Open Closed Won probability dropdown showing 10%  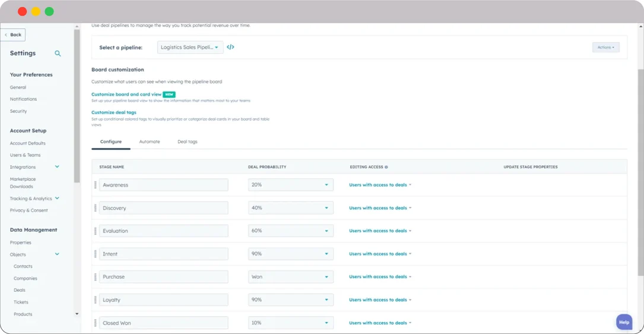291,323
